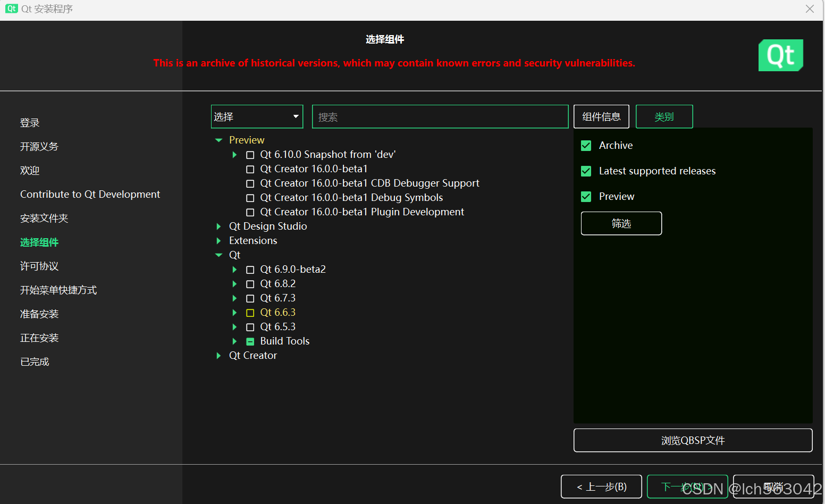Select the Qt 6.8.2 row label
Screen dimensions: 825x504
[278, 284]
